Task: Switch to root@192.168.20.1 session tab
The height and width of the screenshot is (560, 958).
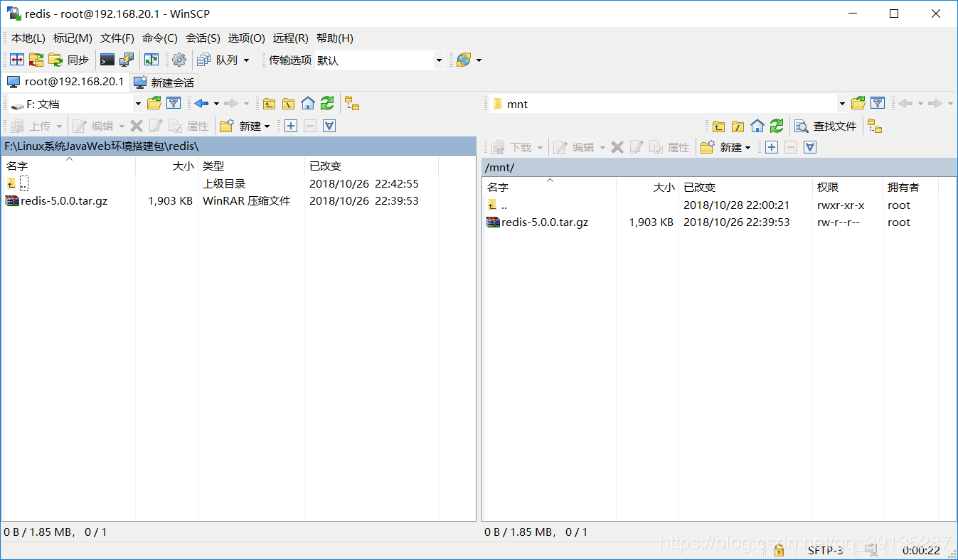Action: tap(65, 82)
